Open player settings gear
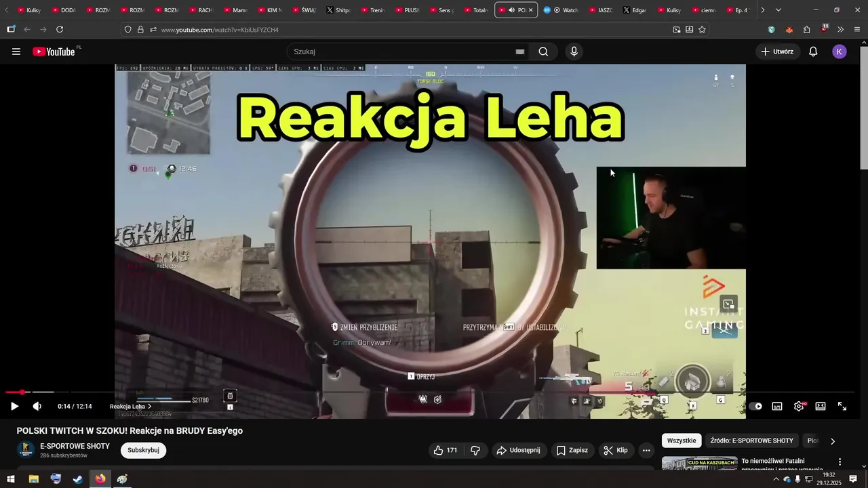The height and width of the screenshot is (488, 868). 799,406
